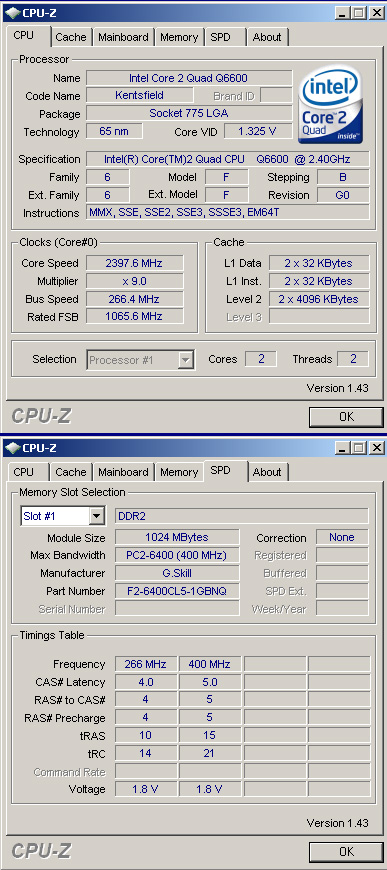387x870 pixels.
Task: Switch to Cache tab in bottom CPU-Z window
Action: [x=71, y=472]
